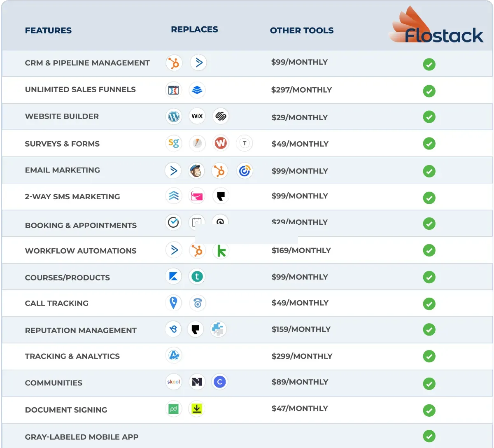
Task: Click the $89/MONTHLY price
Action: click(300, 382)
